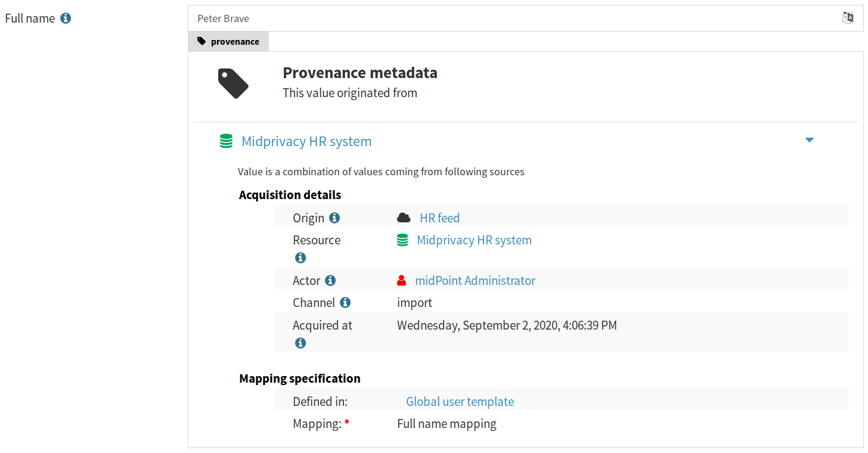The image size is (868, 453).
Task: Open the midPoint Administrator actor link
Action: tap(475, 280)
